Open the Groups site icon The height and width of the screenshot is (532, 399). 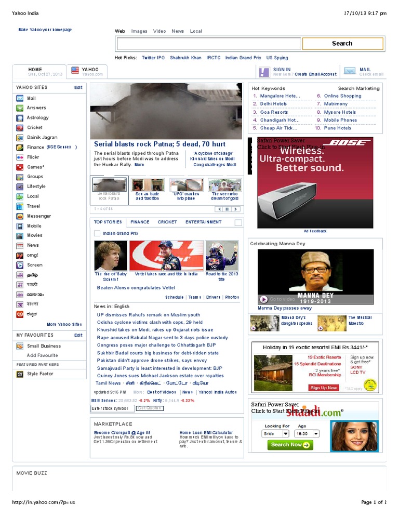[20, 177]
